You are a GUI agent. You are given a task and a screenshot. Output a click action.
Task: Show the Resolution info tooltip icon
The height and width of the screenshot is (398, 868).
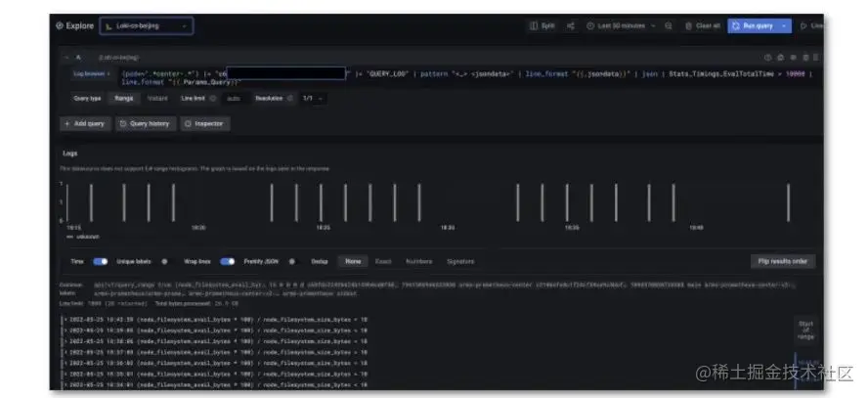coord(290,99)
